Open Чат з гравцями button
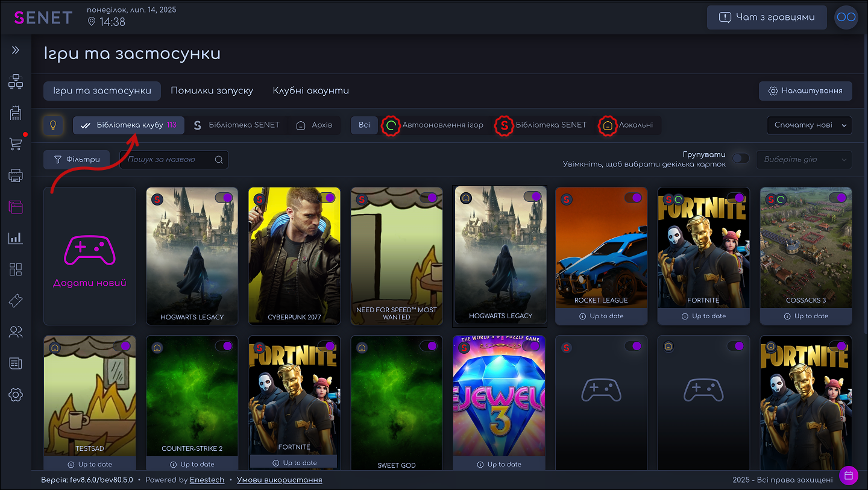 point(767,17)
